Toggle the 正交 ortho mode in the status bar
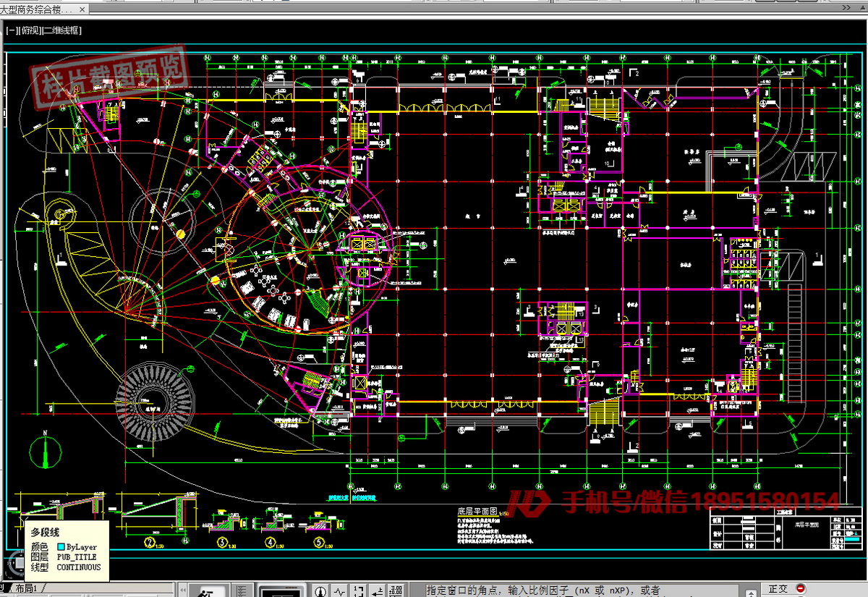This screenshot has width=868, height=597. pyautogui.click(x=778, y=589)
